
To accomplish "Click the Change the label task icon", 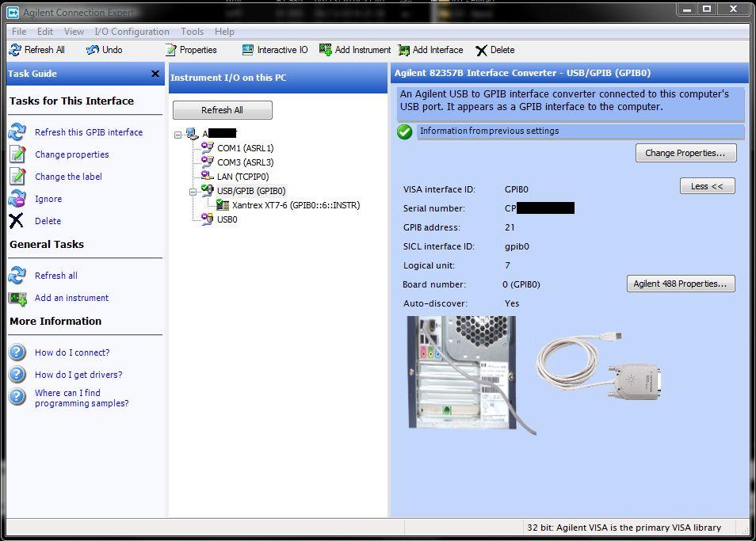I will pyautogui.click(x=17, y=177).
